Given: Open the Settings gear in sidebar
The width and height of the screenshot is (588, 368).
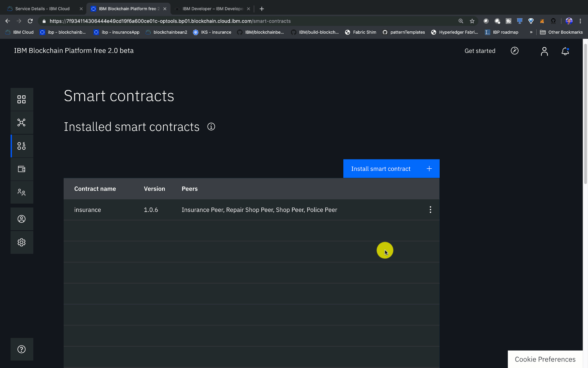Looking at the screenshot, I should 21,242.
